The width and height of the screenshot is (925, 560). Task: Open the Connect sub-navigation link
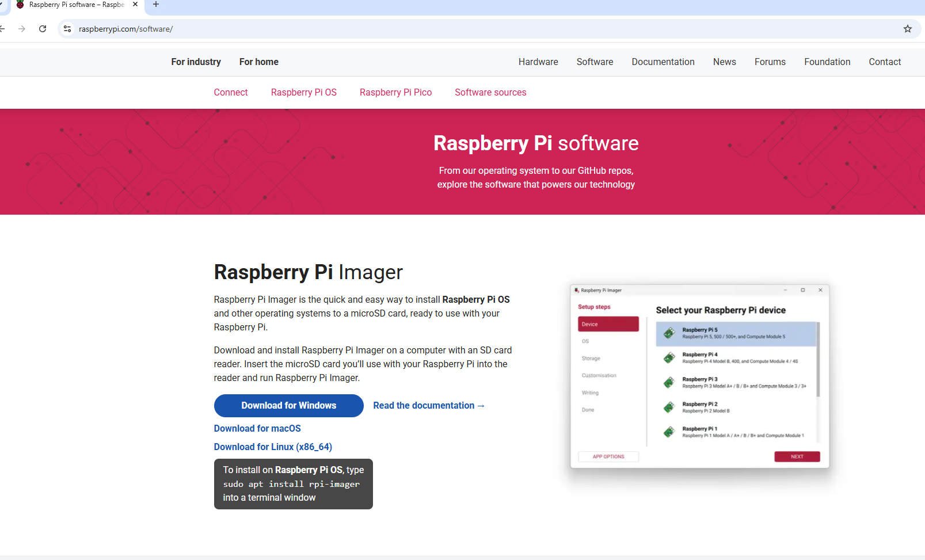[x=231, y=92]
